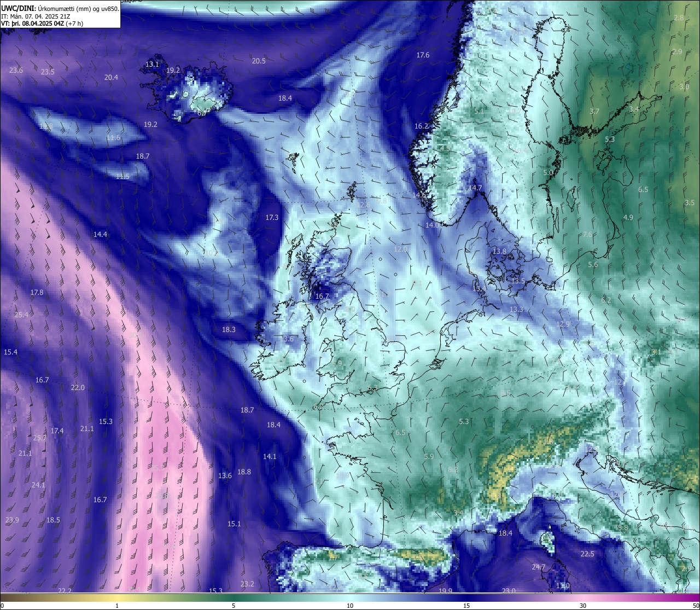The height and width of the screenshot is (610, 700).
Task: Click the 13.1 value over Iceland
Action: pyautogui.click(x=152, y=65)
